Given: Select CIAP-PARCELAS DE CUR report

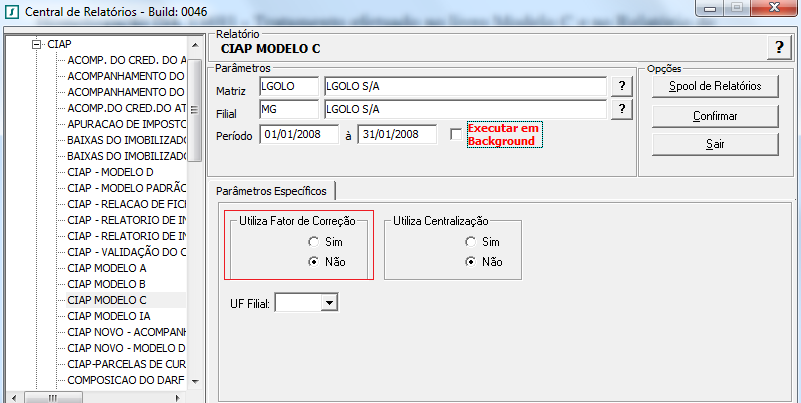Looking at the screenshot, I should (127, 364).
